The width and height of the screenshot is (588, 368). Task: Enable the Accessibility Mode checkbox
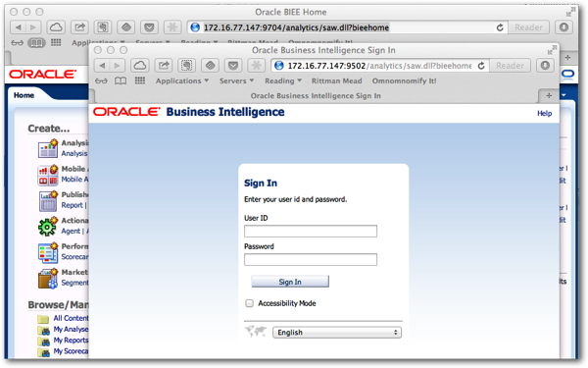pos(249,303)
